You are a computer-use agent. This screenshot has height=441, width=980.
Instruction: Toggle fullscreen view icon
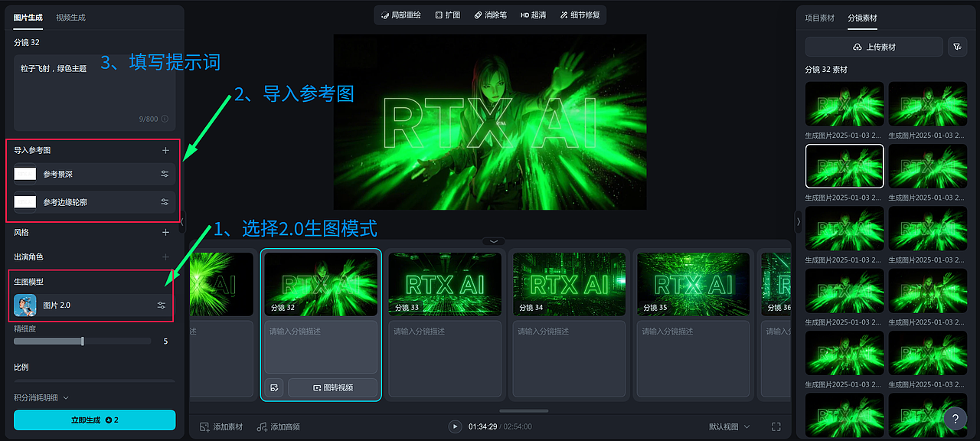click(776, 426)
